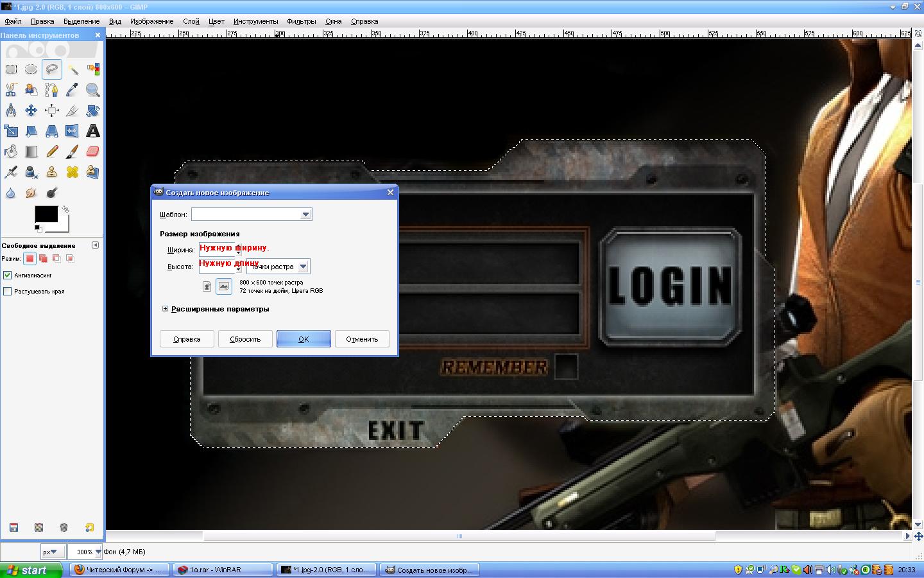The image size is (924, 578).
Task: Set selection mode to Intersect with selection
Action: pyautogui.click(x=70, y=259)
